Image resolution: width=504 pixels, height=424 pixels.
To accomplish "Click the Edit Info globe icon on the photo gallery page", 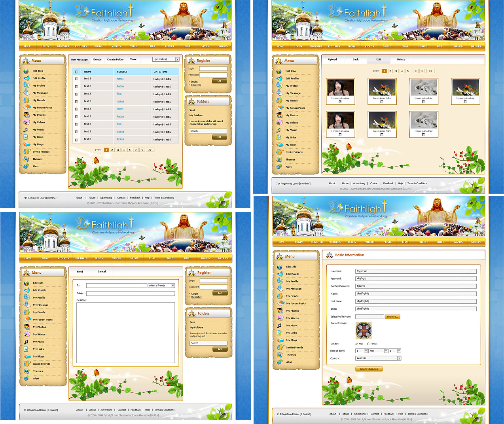I will tap(279, 71).
